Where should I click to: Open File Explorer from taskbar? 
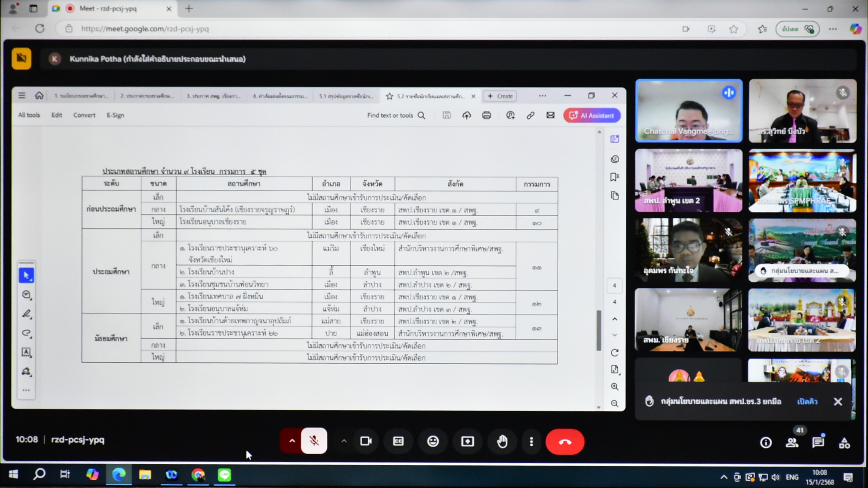pos(145,475)
